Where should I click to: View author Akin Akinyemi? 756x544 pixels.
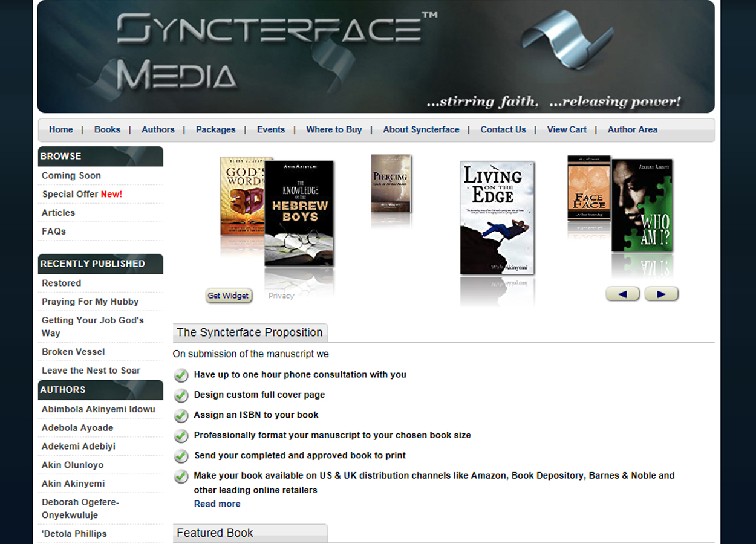73,484
